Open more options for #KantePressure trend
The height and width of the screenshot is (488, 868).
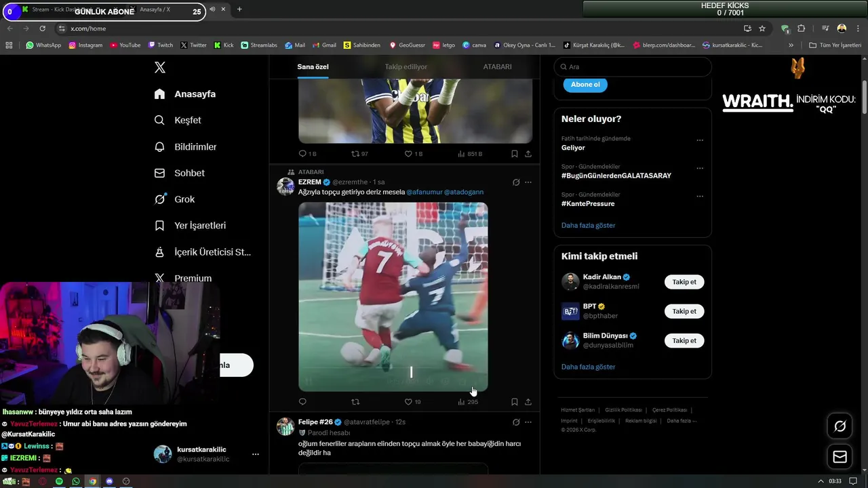700,197
